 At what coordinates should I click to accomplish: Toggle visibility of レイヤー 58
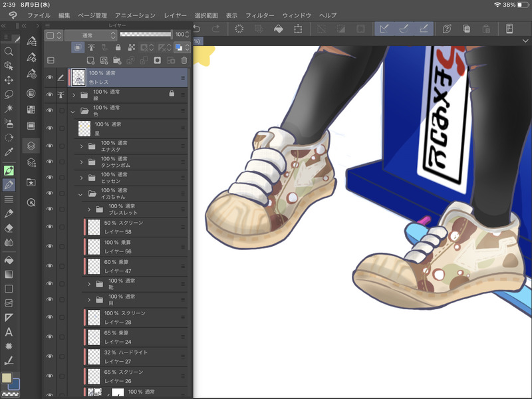49,227
